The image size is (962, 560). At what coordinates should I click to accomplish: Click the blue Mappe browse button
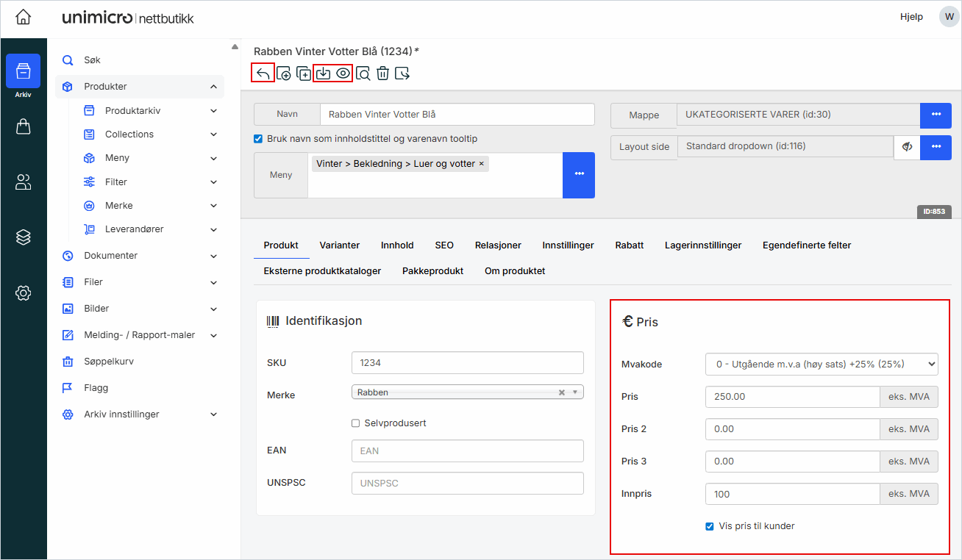(936, 115)
